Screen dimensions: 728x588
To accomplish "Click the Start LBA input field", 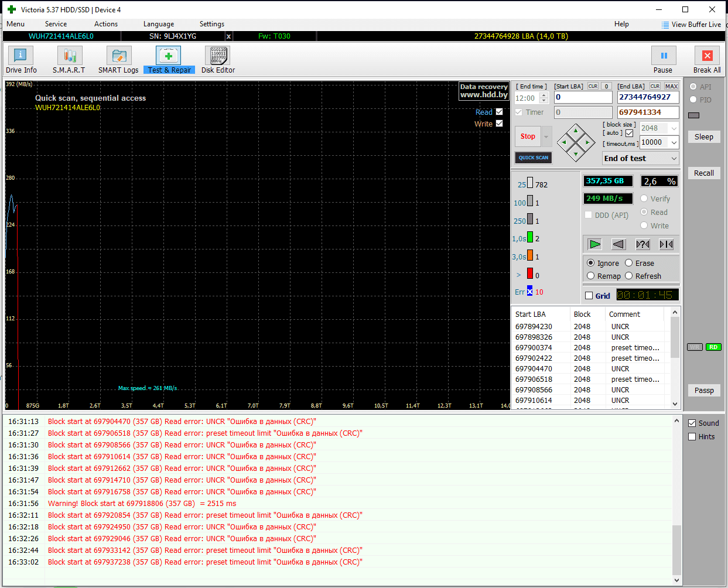I will click(x=583, y=97).
